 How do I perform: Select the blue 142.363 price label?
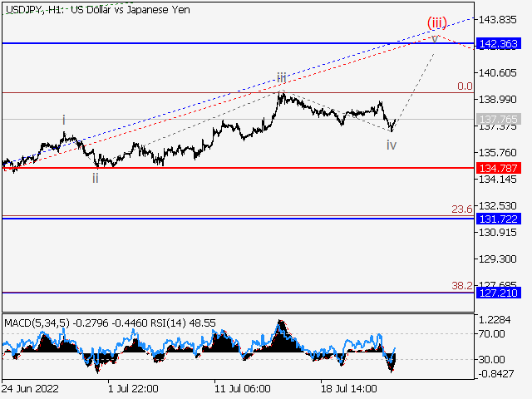498,42
